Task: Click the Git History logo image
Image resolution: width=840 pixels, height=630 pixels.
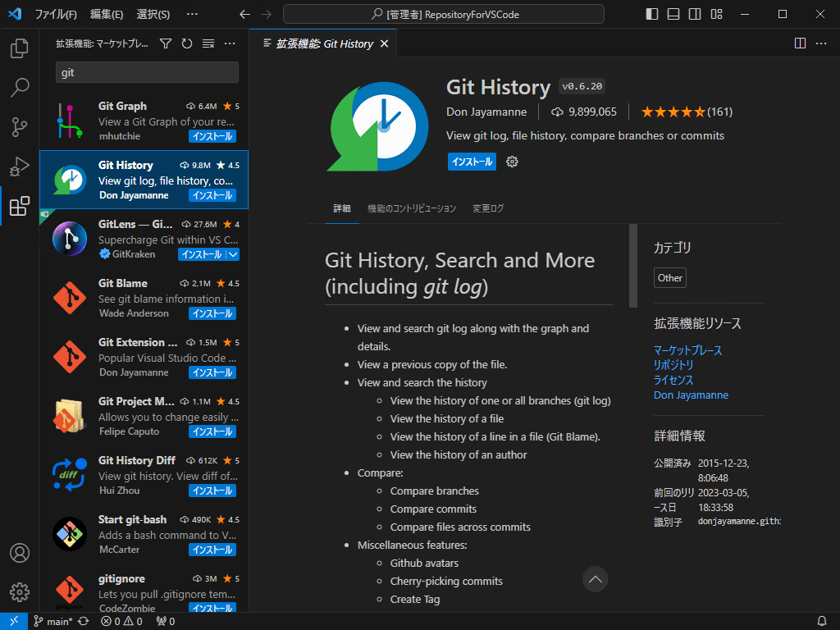Action: coord(377,126)
